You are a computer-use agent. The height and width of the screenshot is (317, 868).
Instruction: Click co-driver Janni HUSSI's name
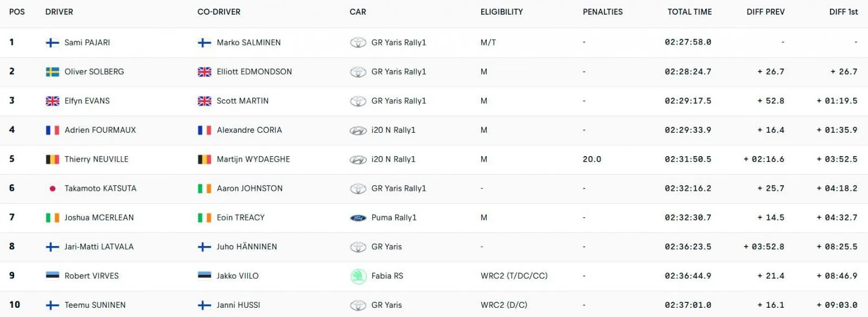tap(238, 305)
